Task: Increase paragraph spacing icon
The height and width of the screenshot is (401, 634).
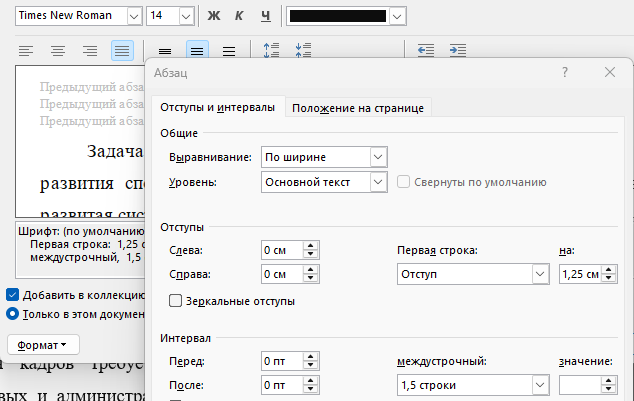Action: pos(271,51)
